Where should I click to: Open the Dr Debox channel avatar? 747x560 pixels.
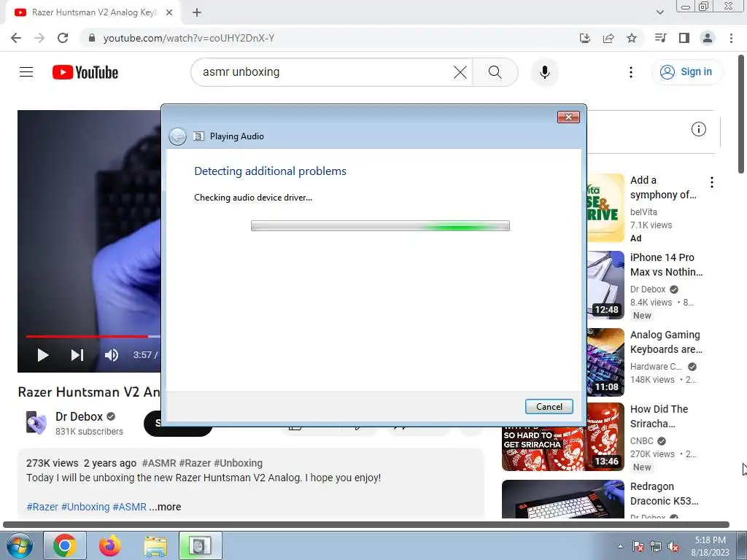[x=36, y=422]
